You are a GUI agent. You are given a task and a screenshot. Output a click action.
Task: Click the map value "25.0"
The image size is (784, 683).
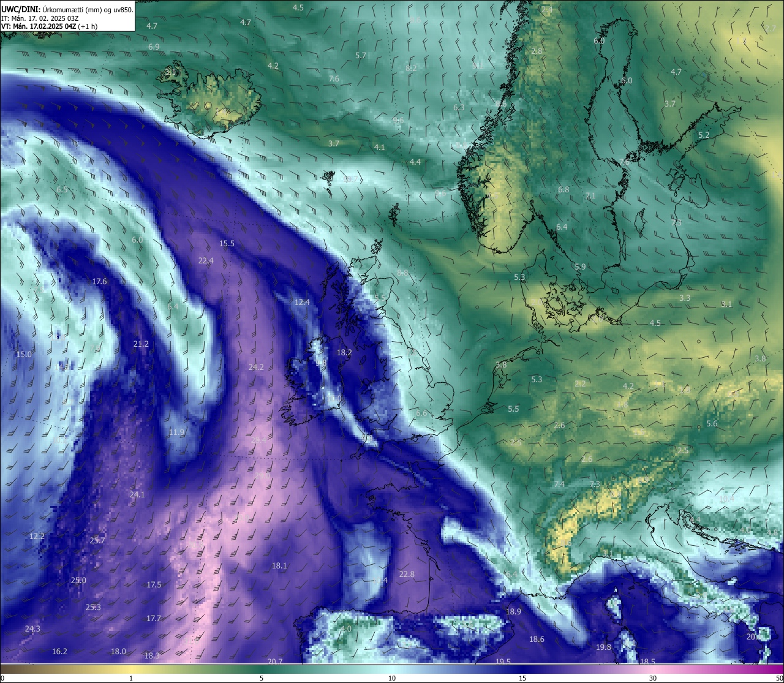[78, 580]
